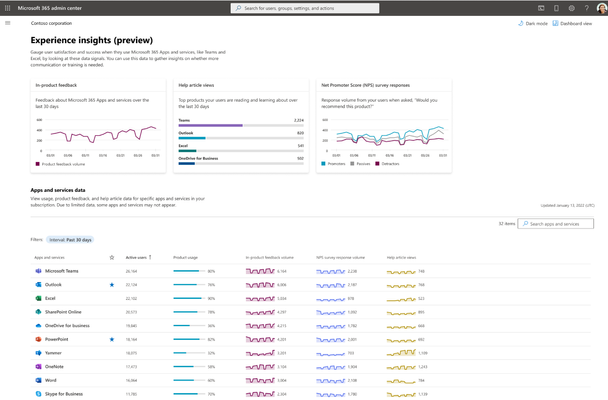Click the Word app icon
Screen dimensions: 608x400
point(38,380)
